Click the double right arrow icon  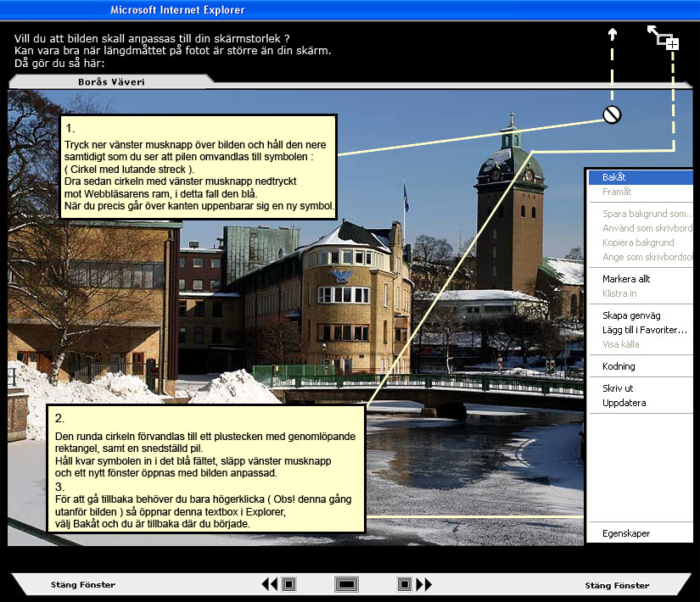click(423, 584)
